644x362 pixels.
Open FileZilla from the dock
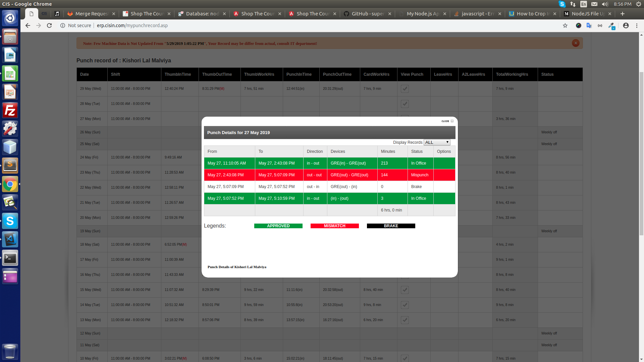tap(10, 110)
